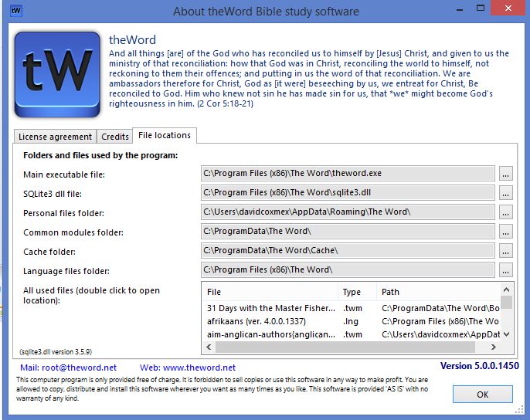The width and height of the screenshot is (530, 420).
Task: Click the C:\ProgramData\The Word\Bo path cell
Action: pyautogui.click(x=440, y=308)
